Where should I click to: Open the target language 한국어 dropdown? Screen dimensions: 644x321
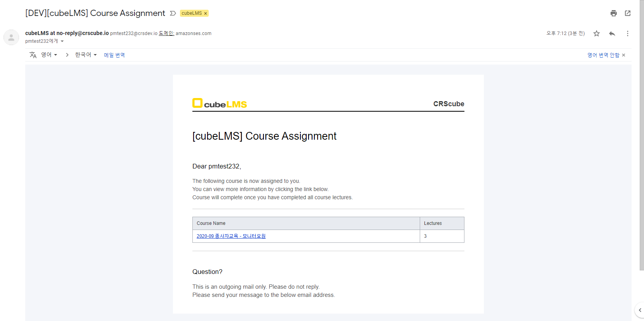click(86, 55)
